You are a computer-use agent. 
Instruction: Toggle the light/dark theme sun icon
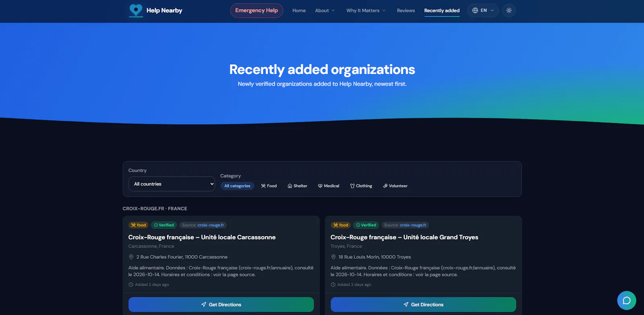tap(509, 10)
